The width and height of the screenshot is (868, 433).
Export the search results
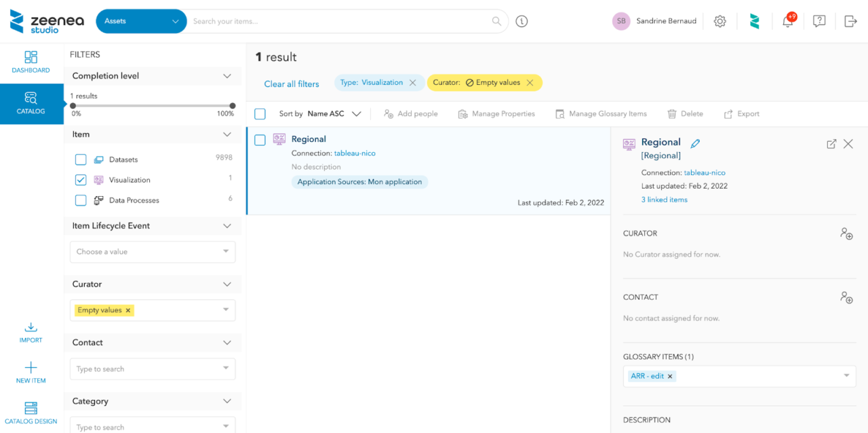pyautogui.click(x=741, y=113)
